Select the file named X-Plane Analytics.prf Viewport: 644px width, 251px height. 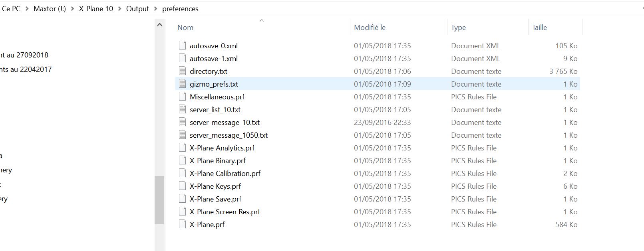tap(222, 148)
